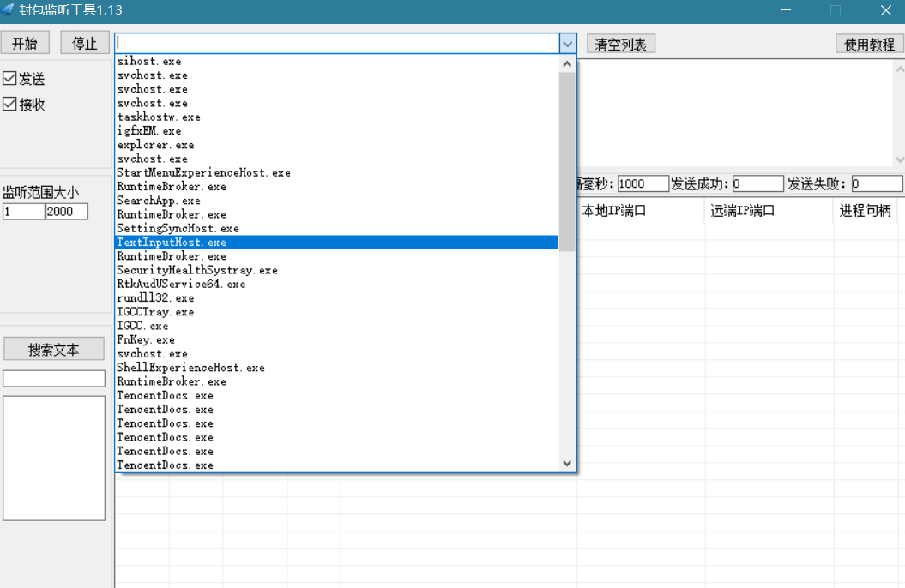Click the dropdown scrollbar down arrow
Image resolution: width=905 pixels, height=588 pixels.
pyautogui.click(x=567, y=463)
